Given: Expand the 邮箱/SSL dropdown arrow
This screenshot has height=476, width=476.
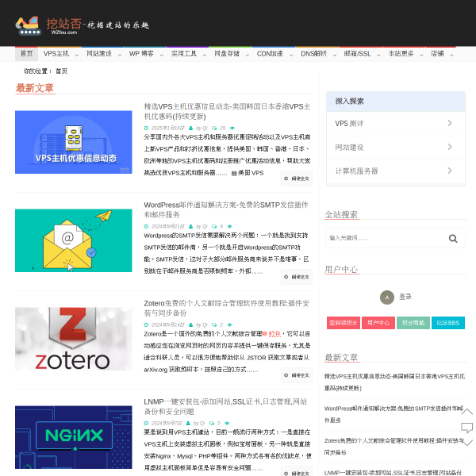Looking at the screenshot, I should point(378,55).
